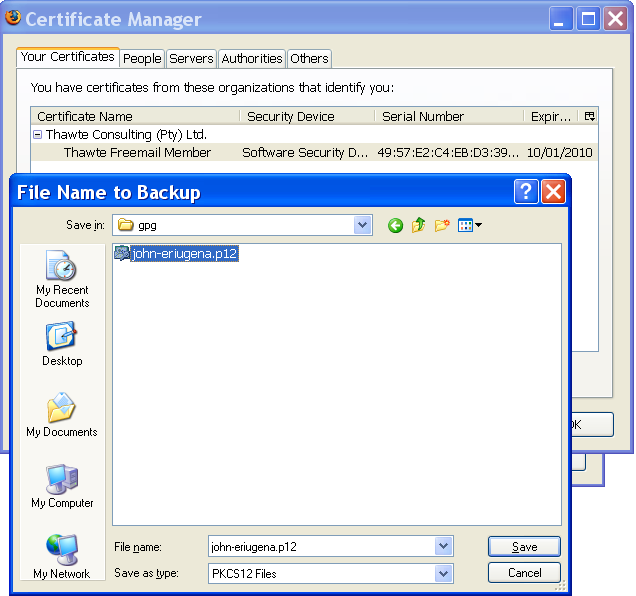Select the john-eriugena.p12 file icon

pos(122,253)
